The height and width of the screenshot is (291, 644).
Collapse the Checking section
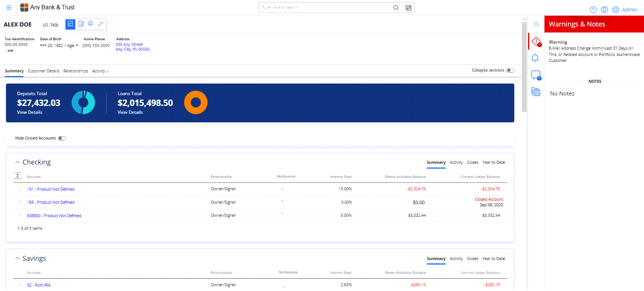tap(17, 162)
